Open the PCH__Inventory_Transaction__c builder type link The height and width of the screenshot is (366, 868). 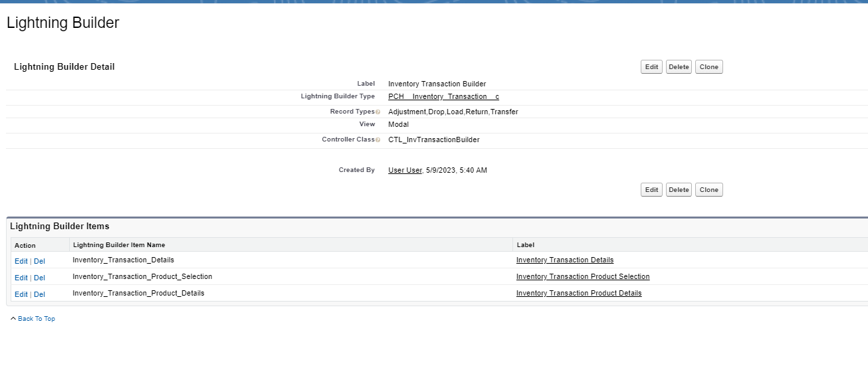pos(443,97)
